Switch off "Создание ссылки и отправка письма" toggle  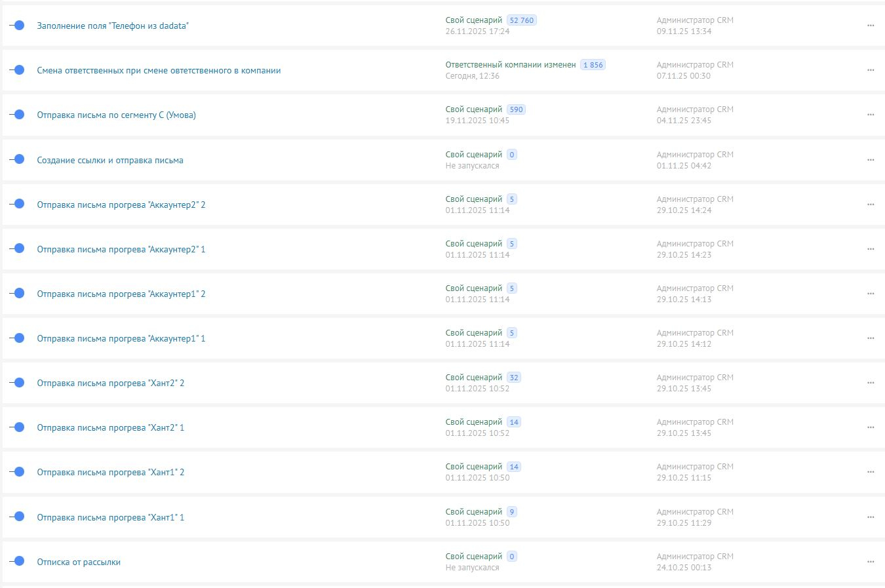(18, 159)
